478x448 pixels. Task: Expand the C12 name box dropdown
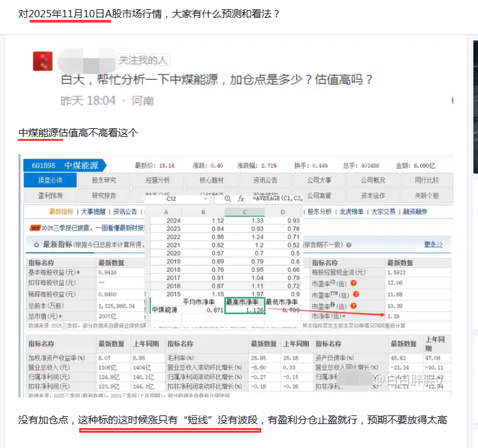pyautogui.click(x=205, y=199)
